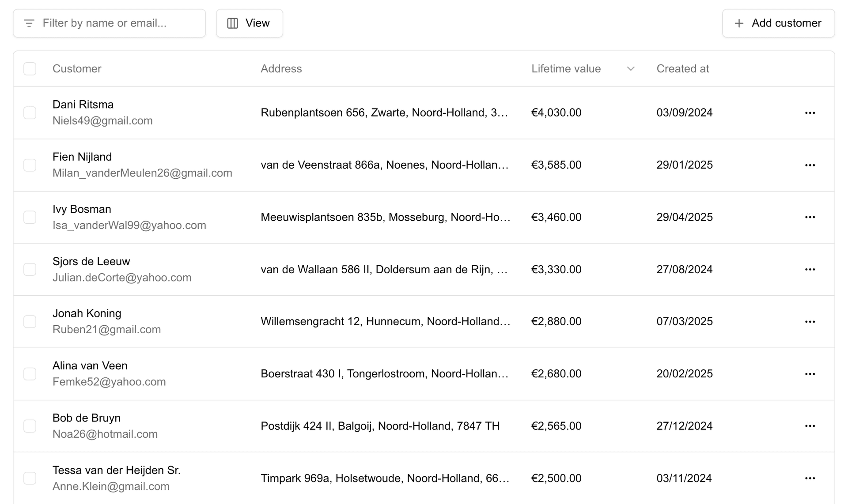
Task: Open the actions dropdown for Sjors de Leeuw
Action: tap(810, 269)
